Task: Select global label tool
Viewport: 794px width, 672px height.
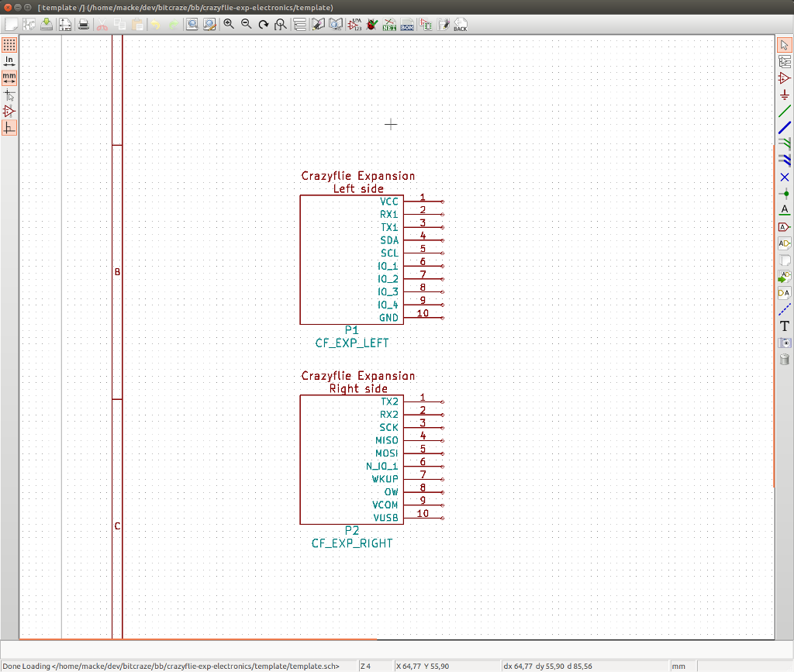Action: click(785, 226)
